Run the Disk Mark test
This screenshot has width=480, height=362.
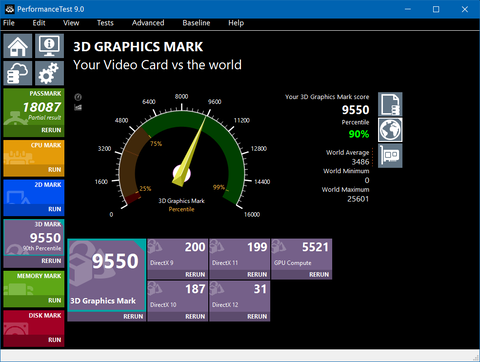pos(55,340)
